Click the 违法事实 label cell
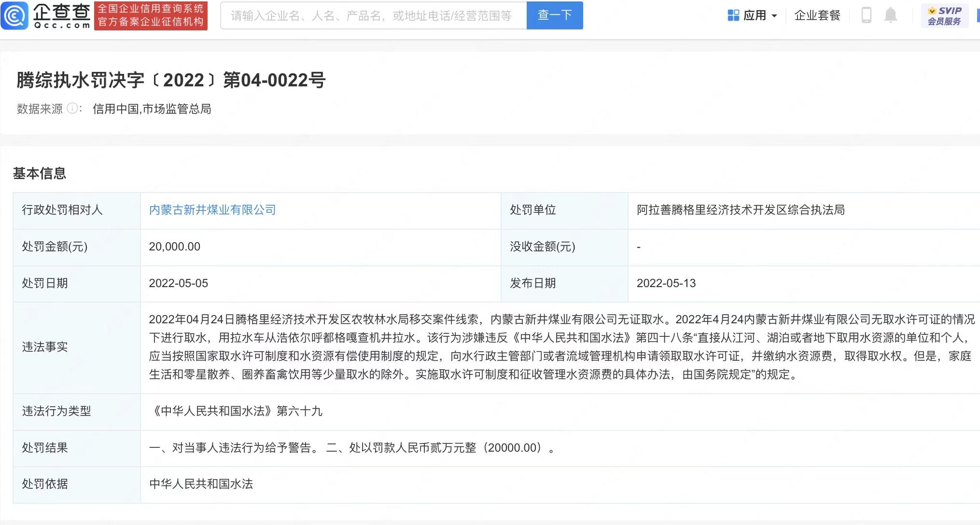The image size is (980, 525). pyautogui.click(x=77, y=347)
